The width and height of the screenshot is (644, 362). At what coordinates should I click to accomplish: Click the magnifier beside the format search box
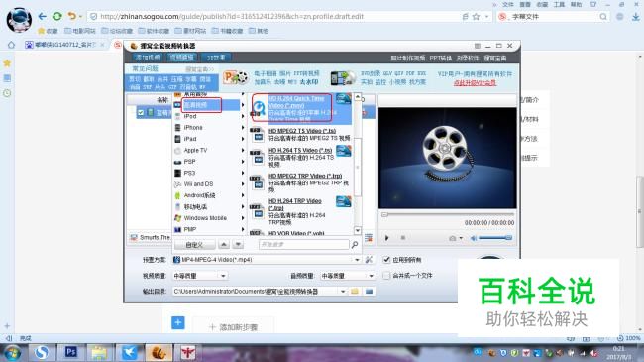click(x=355, y=244)
